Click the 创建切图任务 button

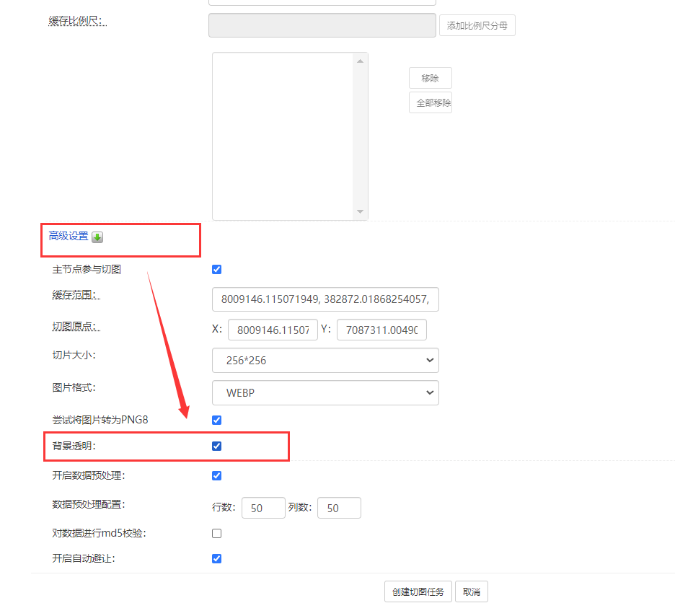click(x=418, y=592)
